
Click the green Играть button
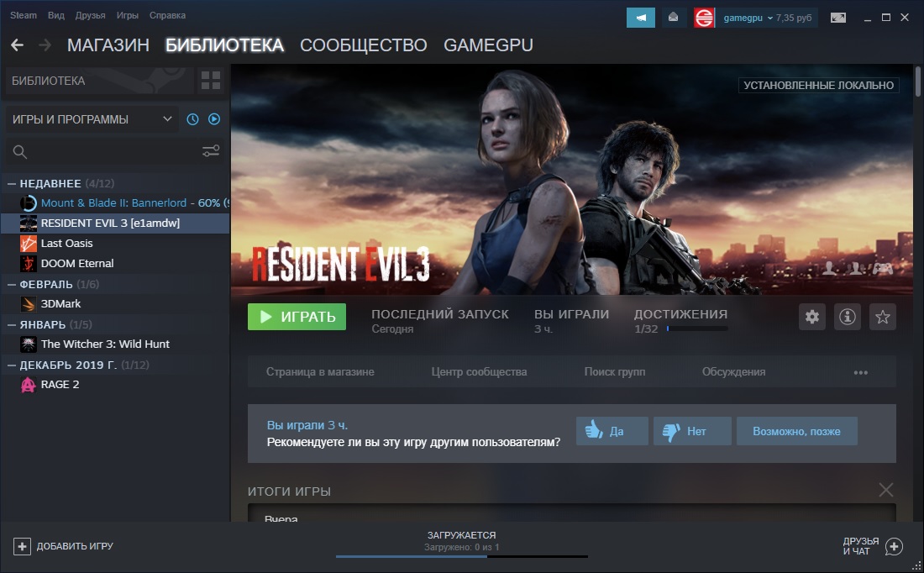click(297, 317)
